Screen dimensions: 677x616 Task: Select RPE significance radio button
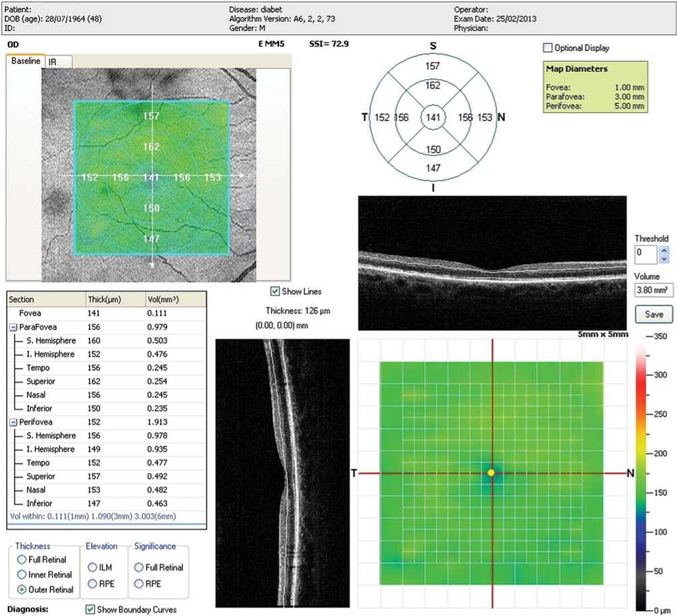[x=139, y=584]
